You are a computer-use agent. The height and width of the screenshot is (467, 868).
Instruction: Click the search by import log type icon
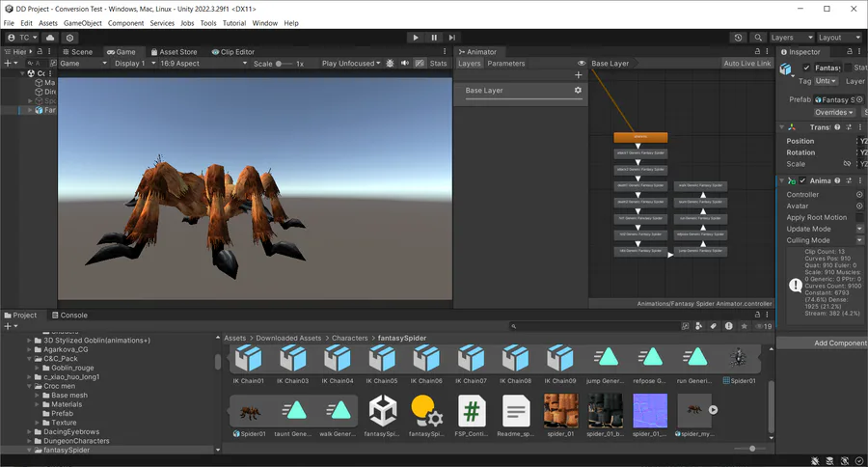pos(728,326)
